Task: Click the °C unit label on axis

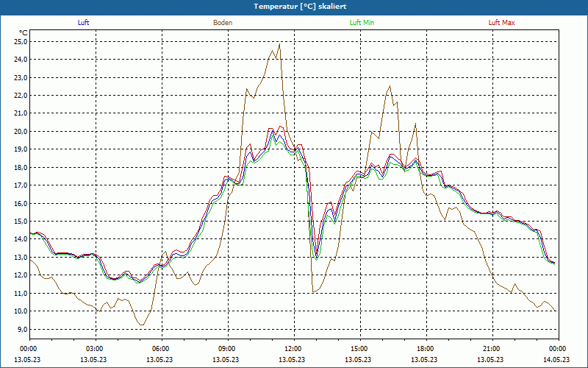Action: click(x=24, y=33)
